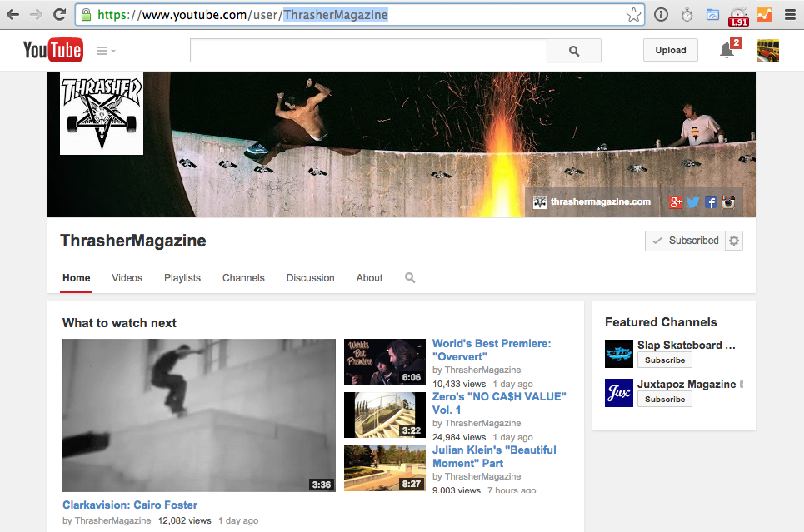Click the ThrasherMagazine channel title

(132, 241)
